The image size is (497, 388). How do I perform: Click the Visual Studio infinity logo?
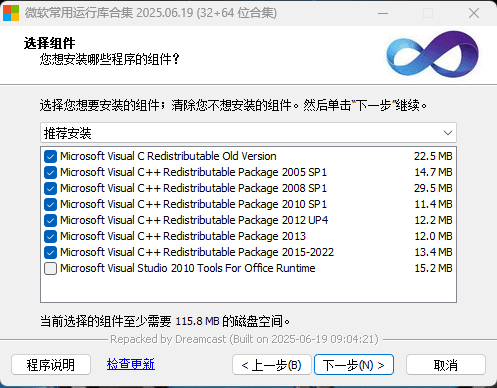(433, 54)
